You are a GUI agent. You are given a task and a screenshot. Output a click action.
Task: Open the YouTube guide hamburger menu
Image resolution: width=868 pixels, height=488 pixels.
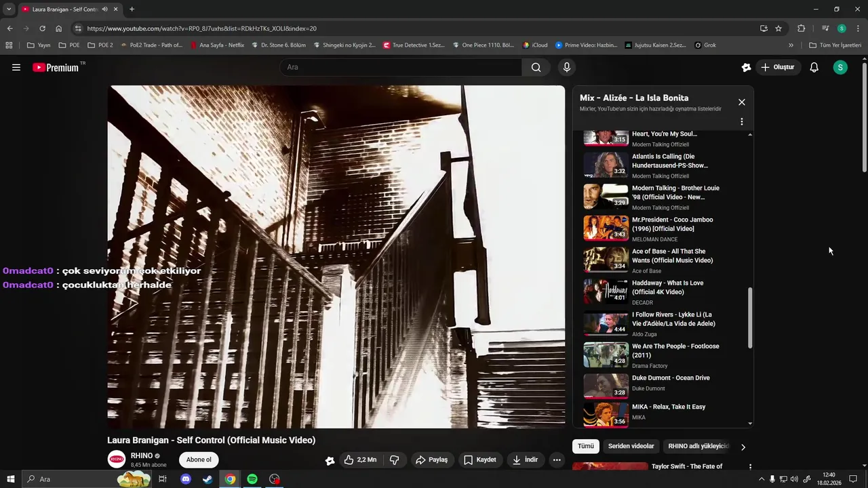point(16,67)
